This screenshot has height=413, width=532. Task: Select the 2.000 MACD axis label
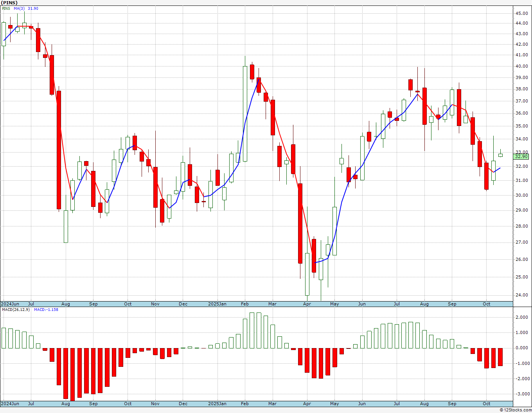(x=523, y=317)
